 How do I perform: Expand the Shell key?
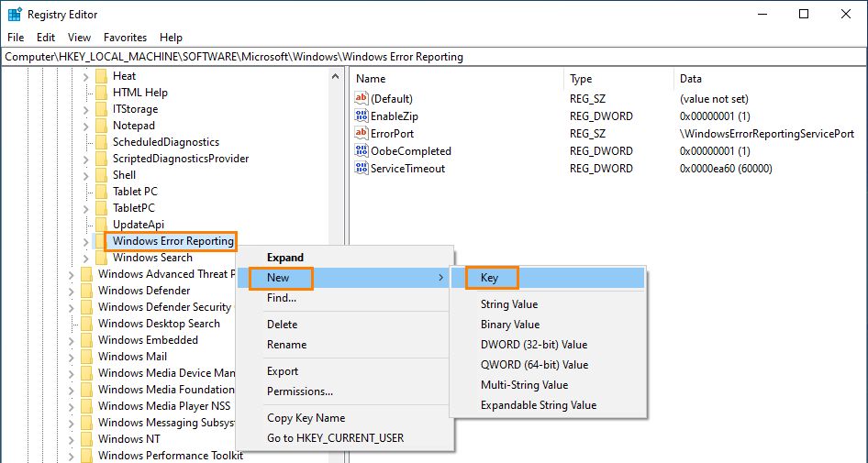click(x=86, y=175)
